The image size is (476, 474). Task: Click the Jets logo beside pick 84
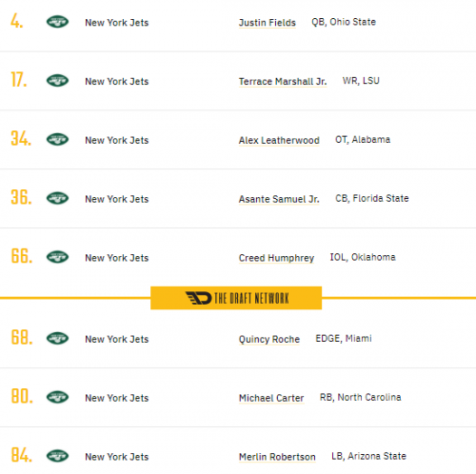pyautogui.click(x=57, y=456)
